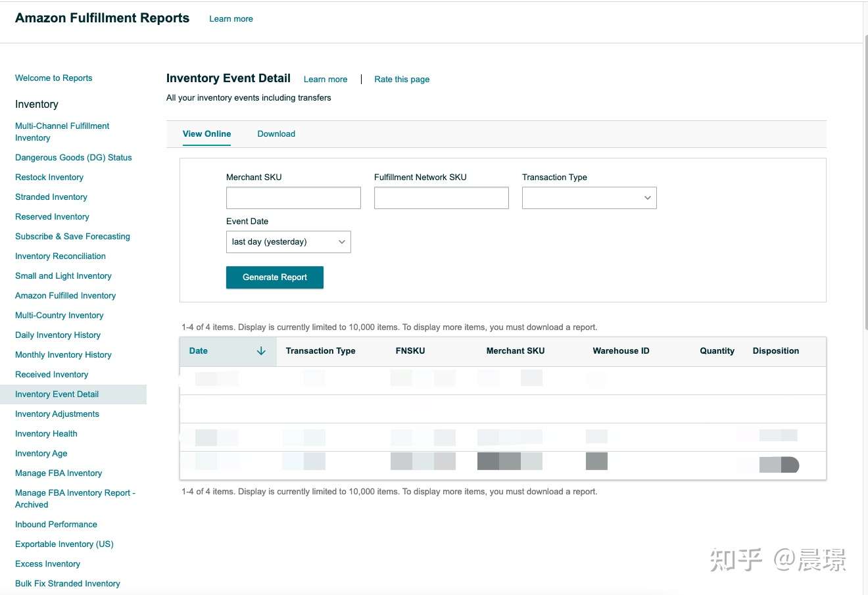
Task: Open Multi-Channel Fulfillment Inventory report
Action: tap(62, 132)
